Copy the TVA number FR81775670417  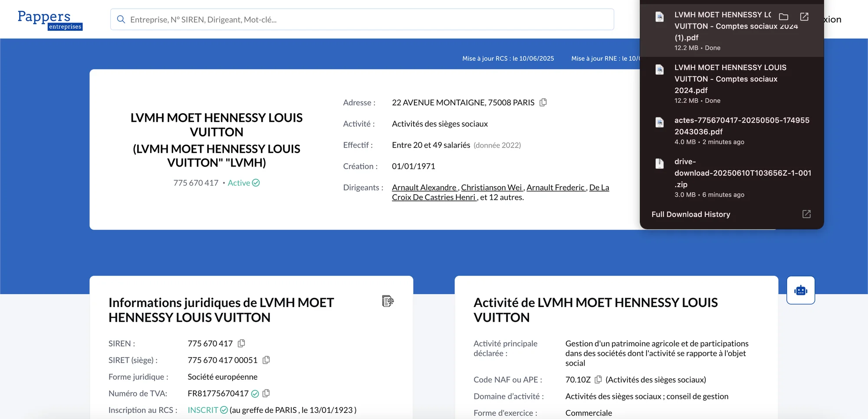point(266,393)
